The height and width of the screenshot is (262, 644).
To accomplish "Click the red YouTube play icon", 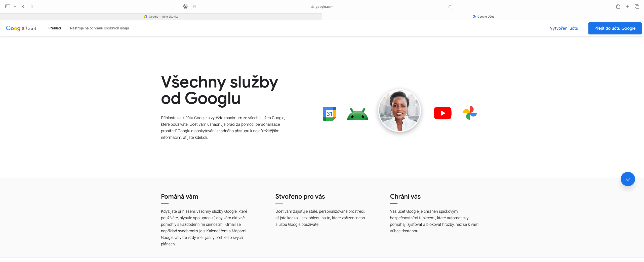I will click(x=443, y=113).
